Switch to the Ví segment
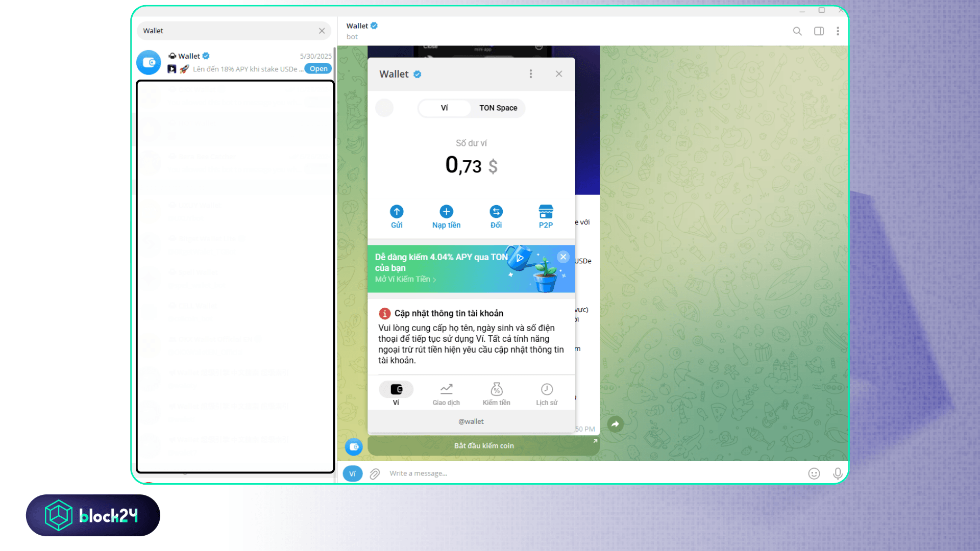This screenshot has height=551, width=980. (445, 108)
